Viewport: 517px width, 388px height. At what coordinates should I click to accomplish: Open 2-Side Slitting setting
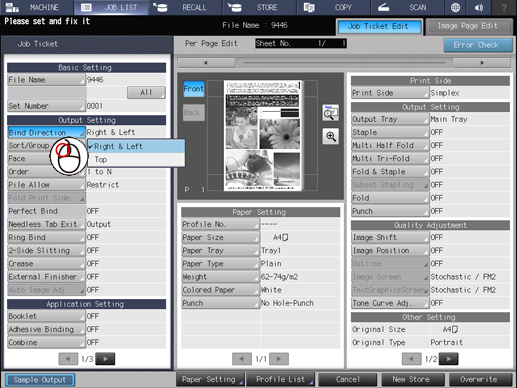point(46,251)
